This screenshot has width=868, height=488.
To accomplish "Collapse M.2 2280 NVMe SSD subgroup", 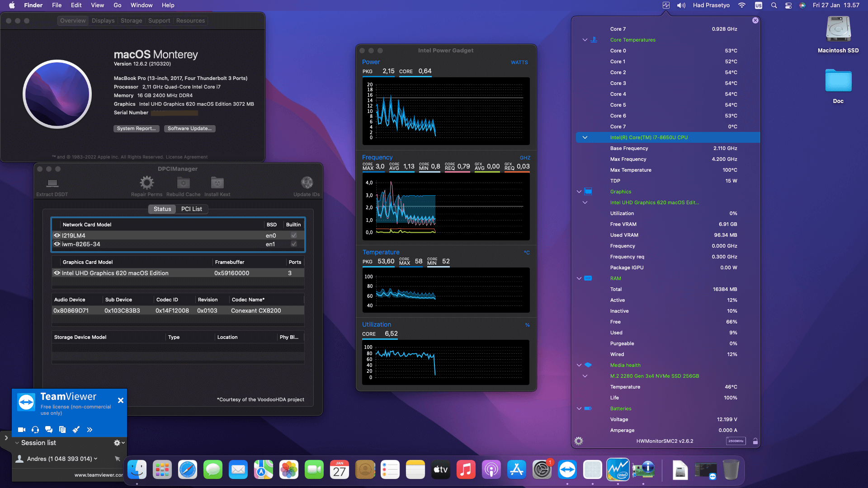I will click(585, 376).
